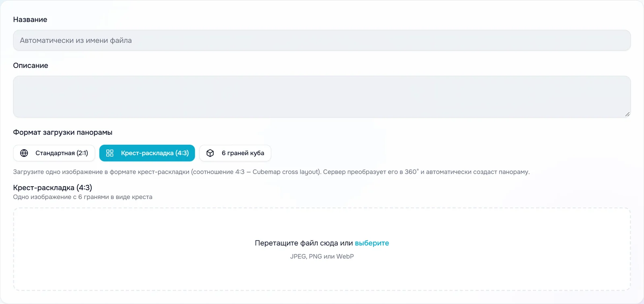Click Одно изображение с 6 гранями subtitle

pos(83,197)
